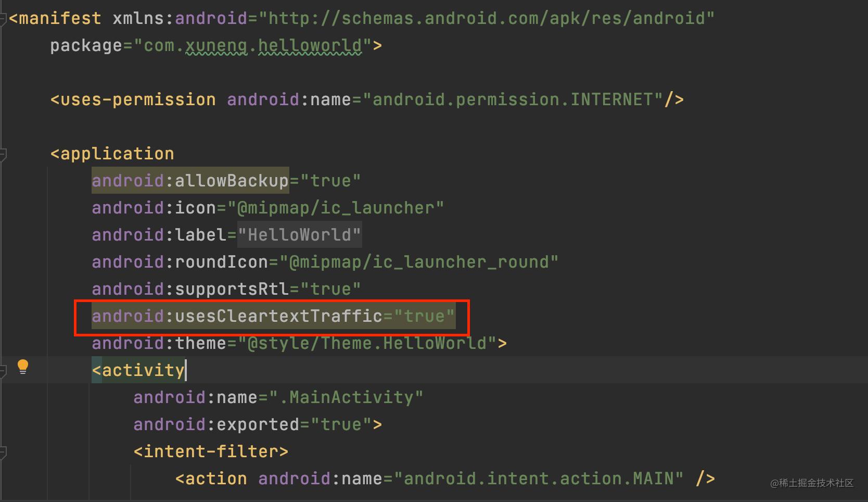This screenshot has width=868, height=502.
Task: Click the android:roundIcon attribute
Action: coord(180,262)
